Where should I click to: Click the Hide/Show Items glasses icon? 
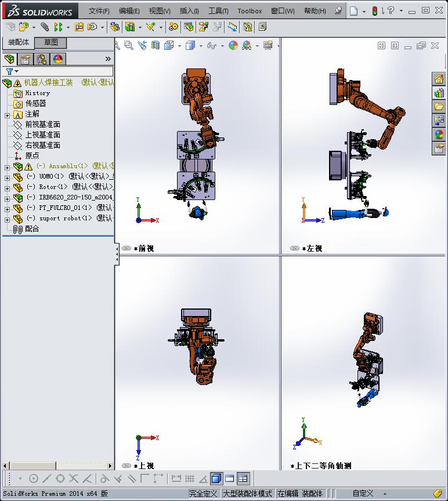point(212,45)
